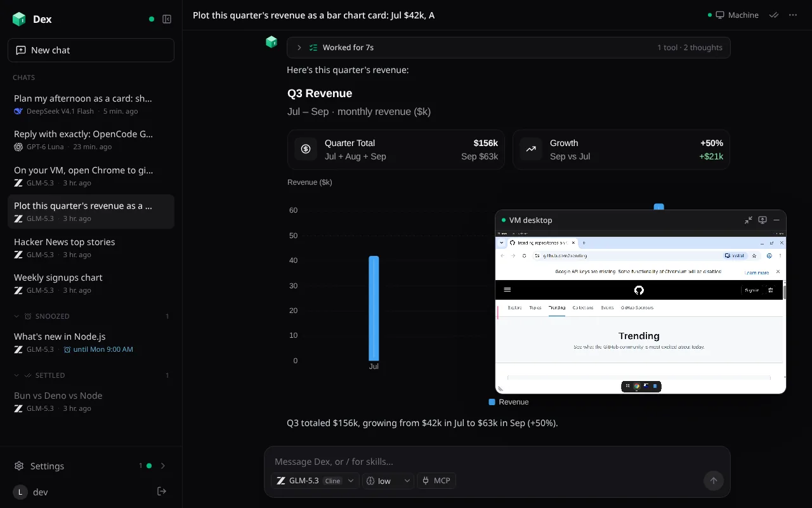The image size is (812, 508).
Task: Open Collections tab on GitHub
Action: click(x=583, y=308)
